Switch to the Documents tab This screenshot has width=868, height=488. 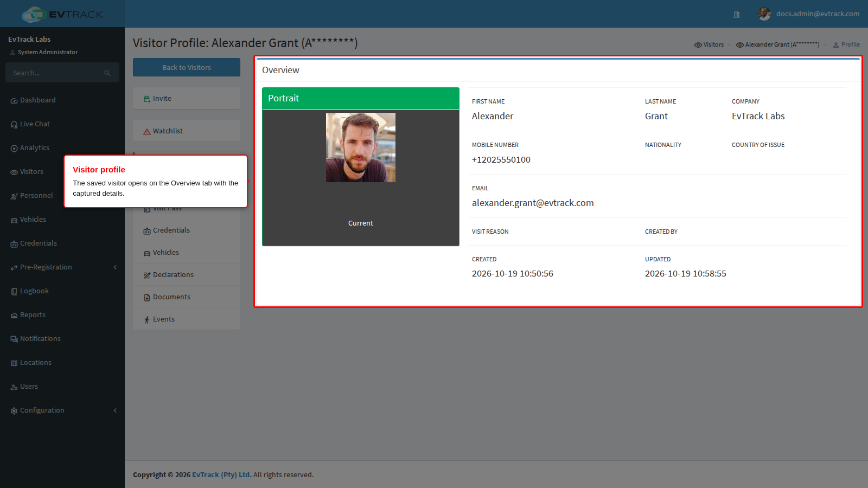[187, 297]
